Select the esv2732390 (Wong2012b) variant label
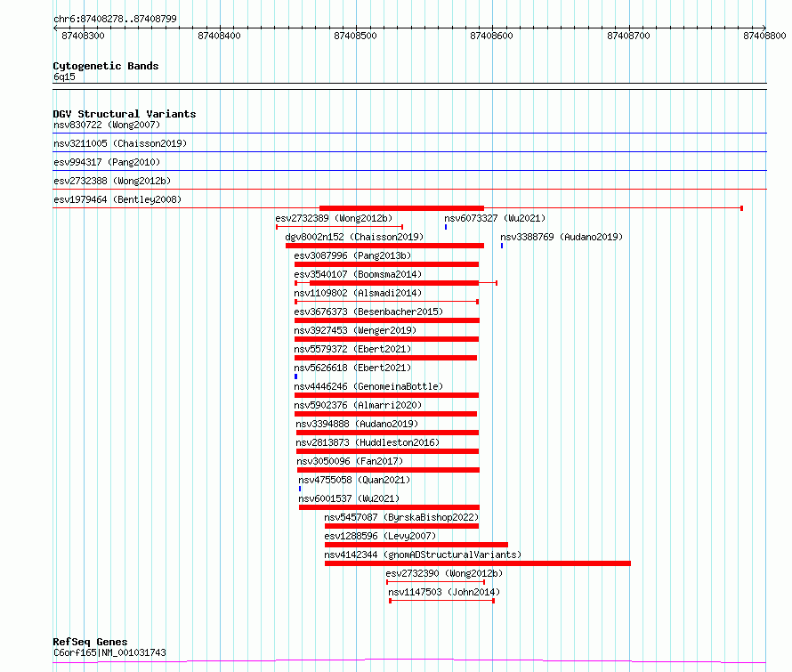 (x=444, y=573)
